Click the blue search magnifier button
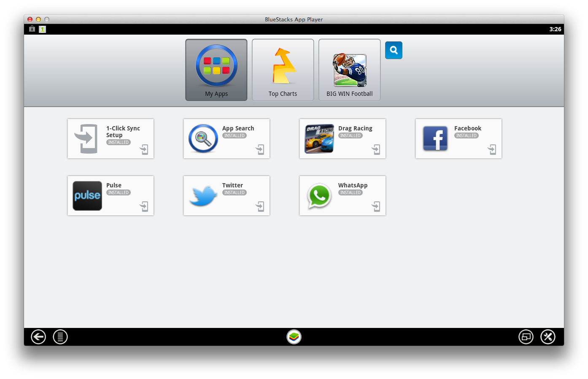588x379 pixels. point(394,50)
